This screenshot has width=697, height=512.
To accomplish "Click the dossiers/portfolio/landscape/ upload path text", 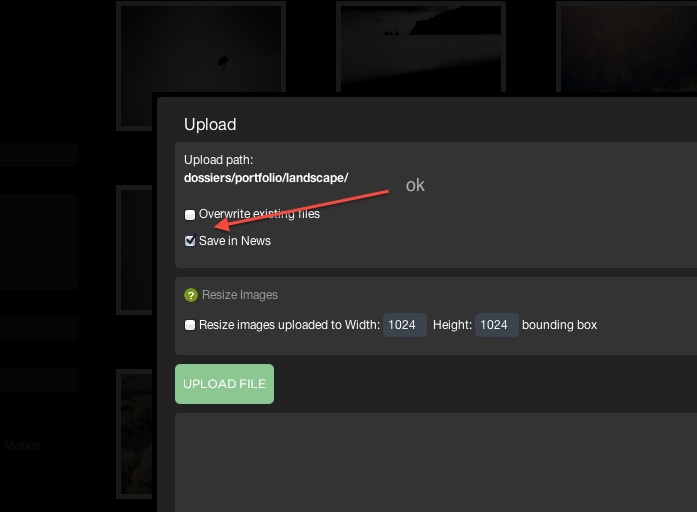I will click(266, 178).
